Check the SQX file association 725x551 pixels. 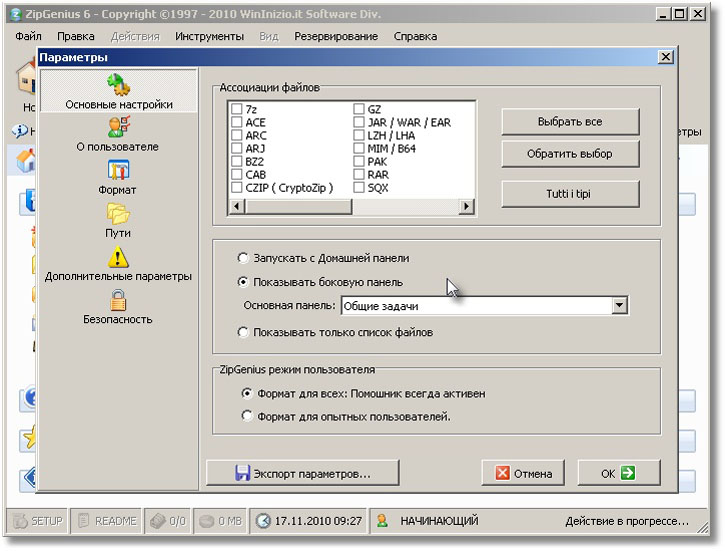(359, 188)
